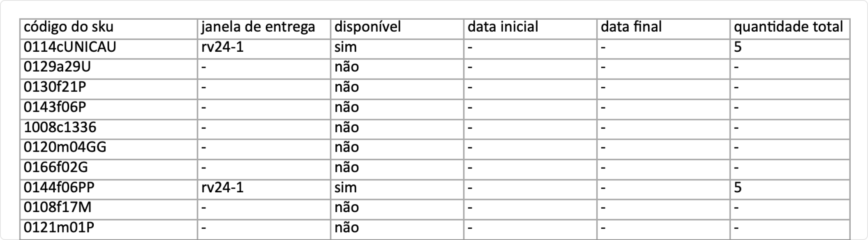Click SKU cell 0130f21P
868x240 pixels.
pyautogui.click(x=55, y=87)
